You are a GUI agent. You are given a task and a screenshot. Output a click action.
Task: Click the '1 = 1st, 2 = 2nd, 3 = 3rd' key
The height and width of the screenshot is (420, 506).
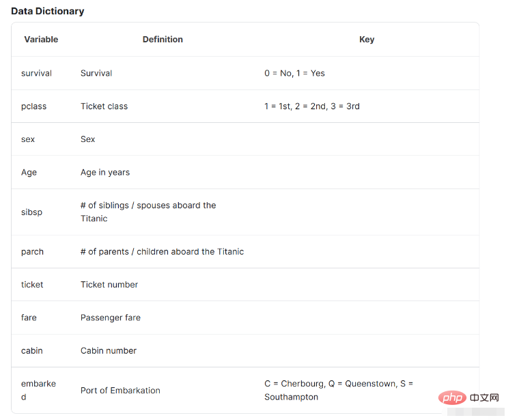(x=312, y=107)
